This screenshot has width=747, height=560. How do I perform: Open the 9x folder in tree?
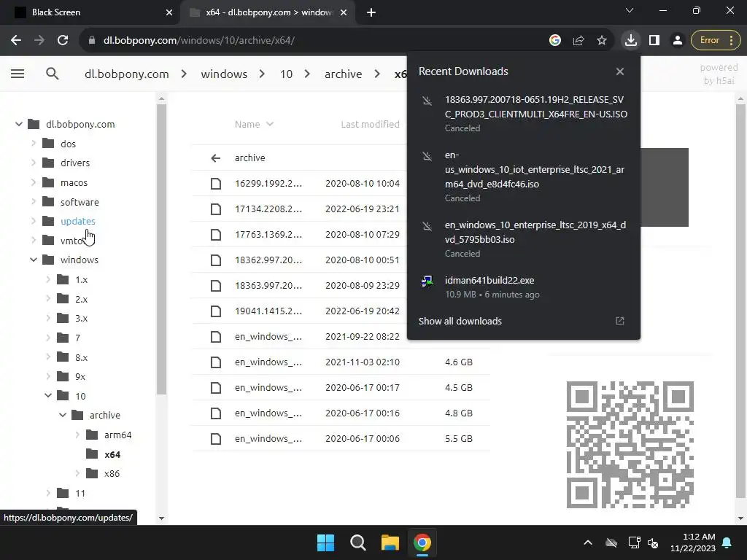click(80, 377)
